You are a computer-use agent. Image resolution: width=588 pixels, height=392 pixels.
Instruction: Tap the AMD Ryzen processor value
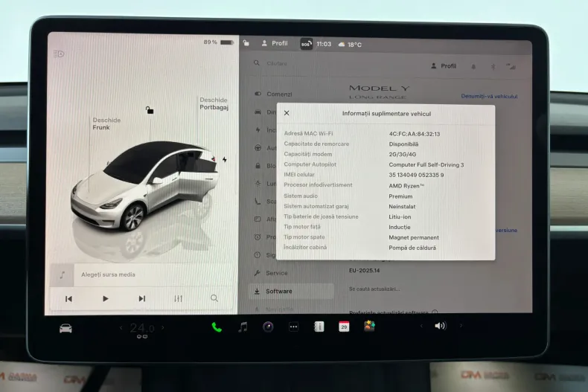406,186
